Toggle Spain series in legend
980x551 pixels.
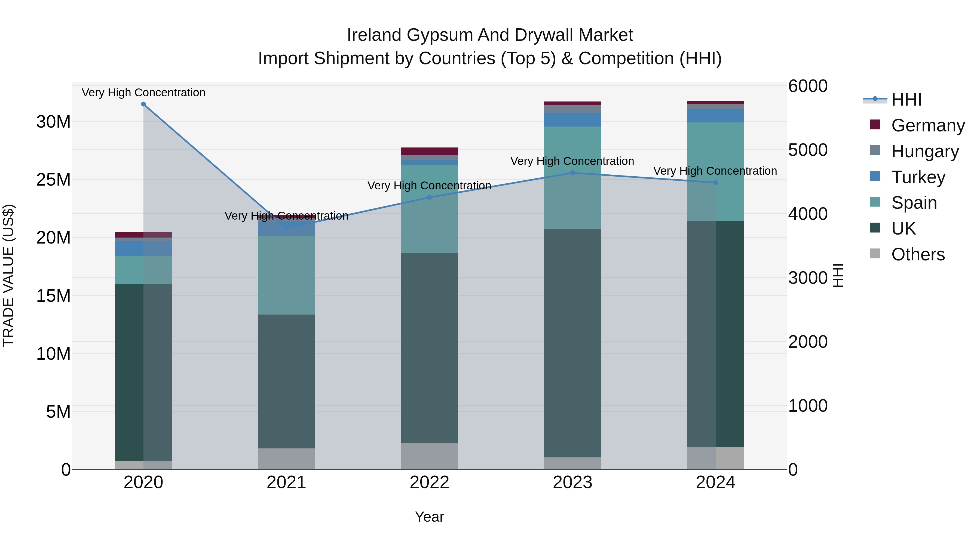click(903, 202)
